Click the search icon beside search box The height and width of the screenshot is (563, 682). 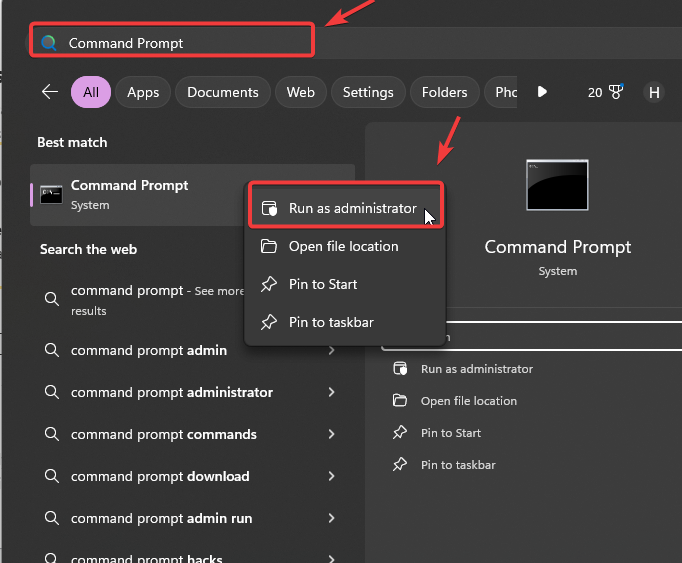(x=48, y=43)
